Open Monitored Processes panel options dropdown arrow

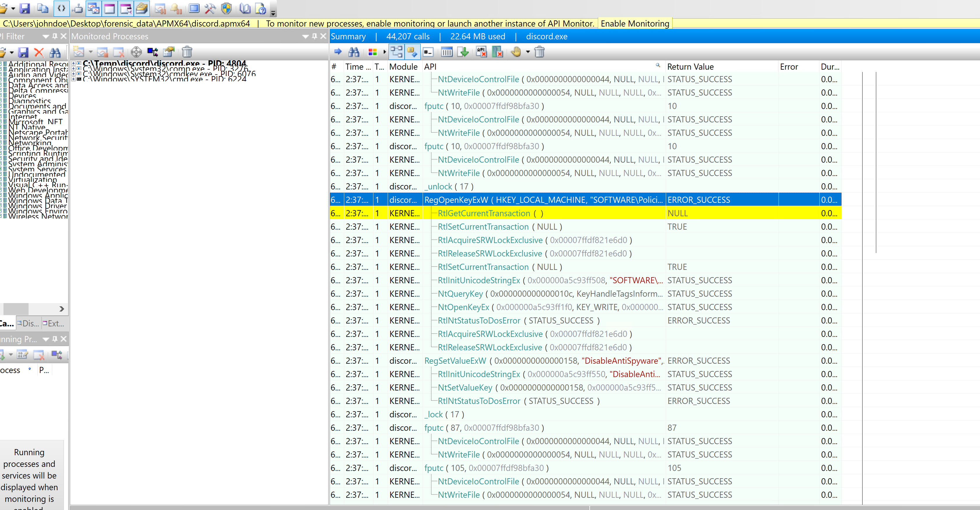tap(305, 36)
